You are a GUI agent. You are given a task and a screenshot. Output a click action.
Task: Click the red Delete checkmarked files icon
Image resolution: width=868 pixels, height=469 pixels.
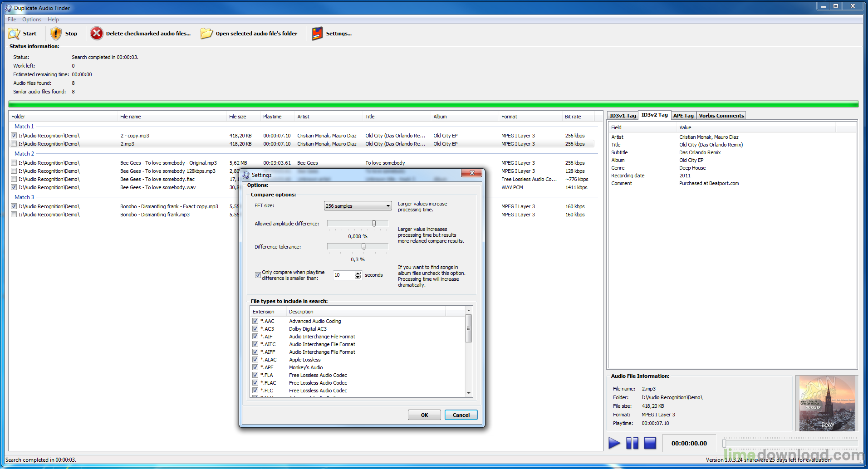tap(96, 34)
